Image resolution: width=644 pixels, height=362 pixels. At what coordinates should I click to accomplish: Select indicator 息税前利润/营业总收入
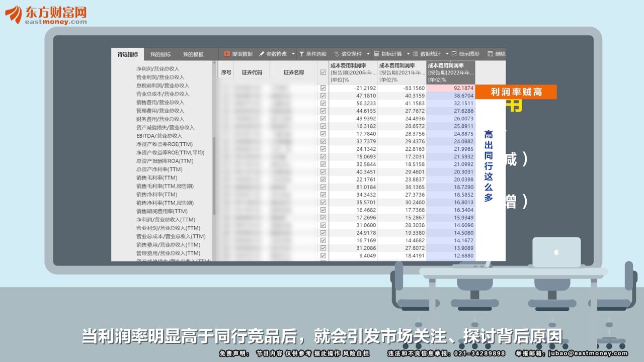(163, 85)
